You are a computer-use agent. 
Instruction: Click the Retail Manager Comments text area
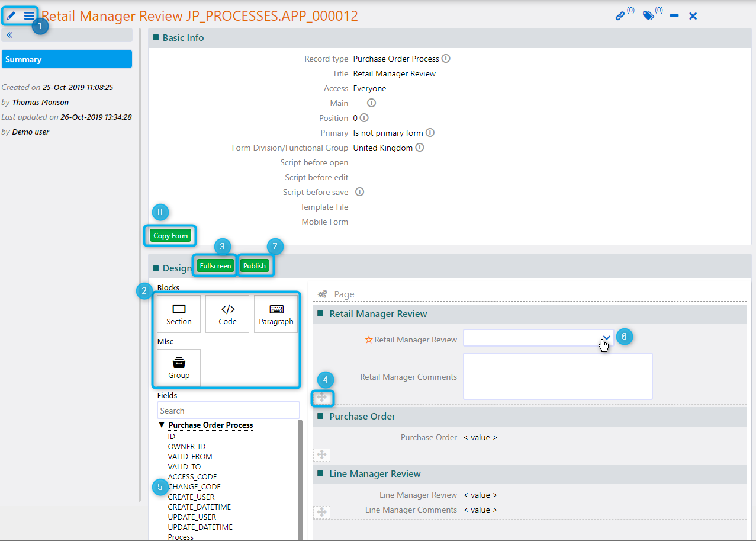click(558, 376)
